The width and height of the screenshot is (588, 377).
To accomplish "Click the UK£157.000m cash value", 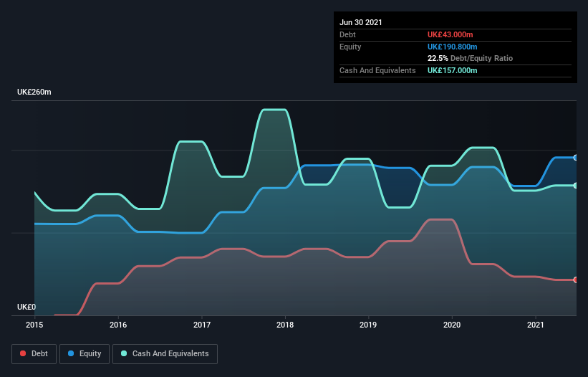I will (x=452, y=70).
